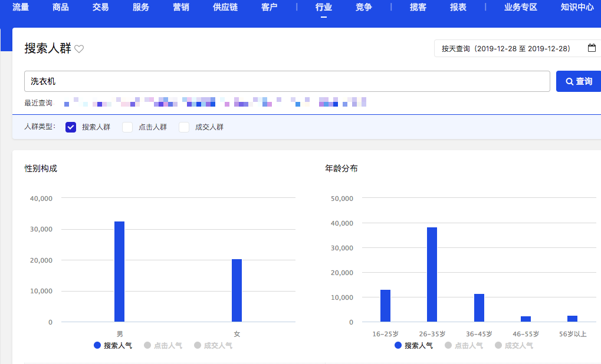Click the blue 查询 search button
601x364 pixels.
point(579,81)
